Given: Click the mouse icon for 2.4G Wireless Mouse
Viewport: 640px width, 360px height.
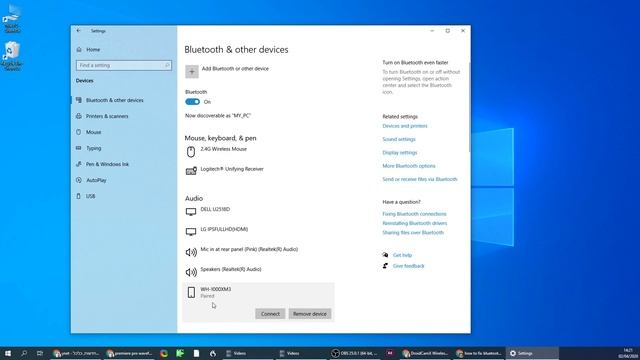Looking at the screenshot, I should coord(191,152).
